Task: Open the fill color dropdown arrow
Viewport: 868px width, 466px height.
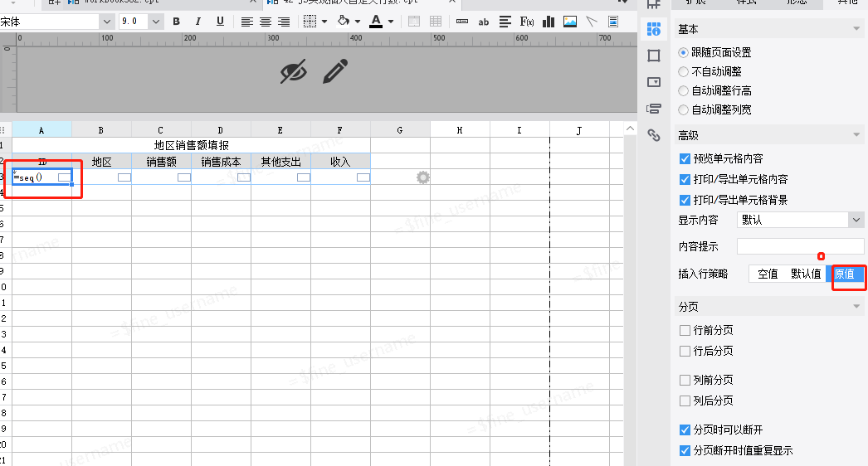Action: click(x=358, y=22)
